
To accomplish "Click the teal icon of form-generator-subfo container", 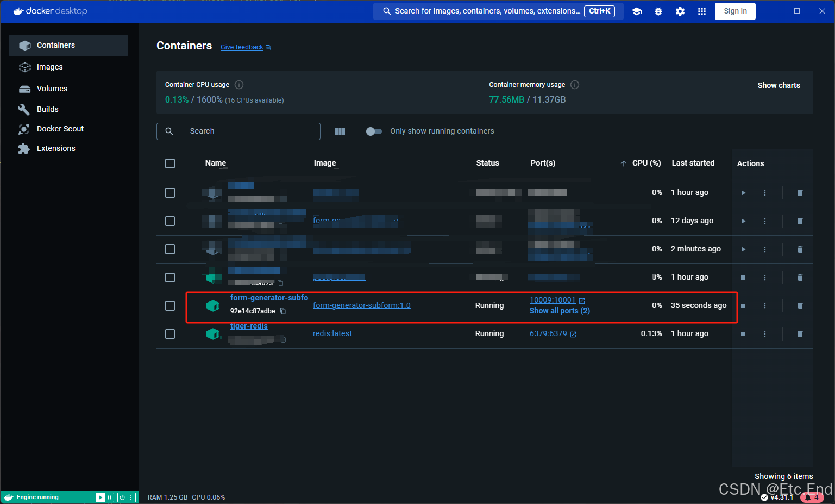I will tap(213, 306).
